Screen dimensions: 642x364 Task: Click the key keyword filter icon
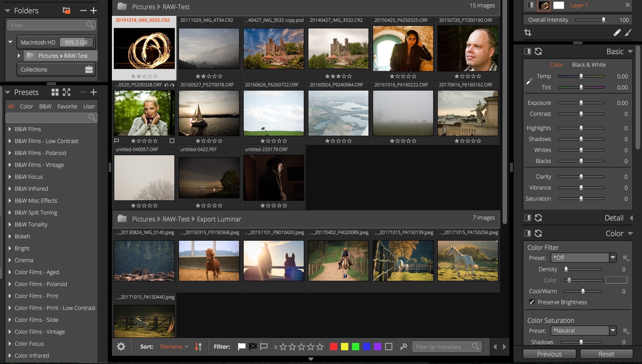click(x=403, y=347)
